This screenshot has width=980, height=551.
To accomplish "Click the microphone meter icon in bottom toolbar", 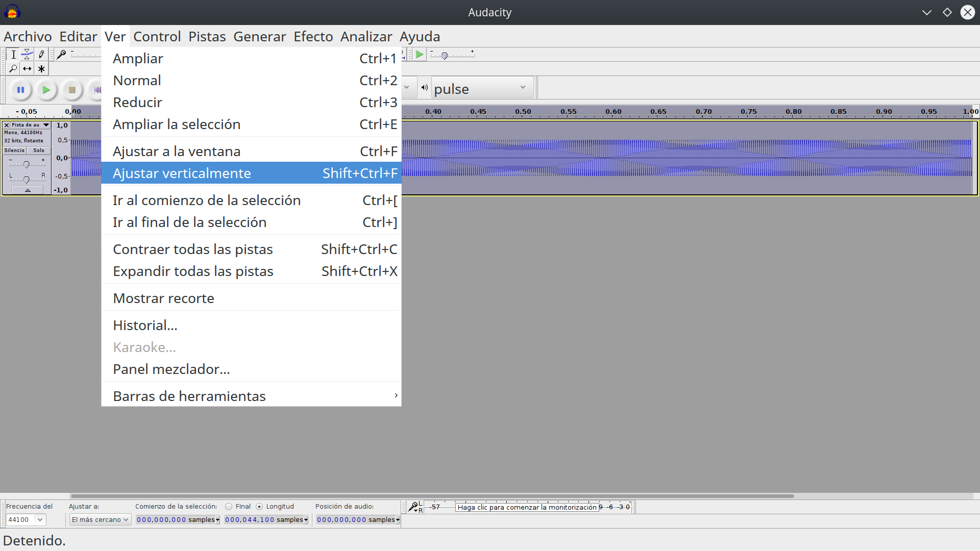I will click(x=413, y=507).
